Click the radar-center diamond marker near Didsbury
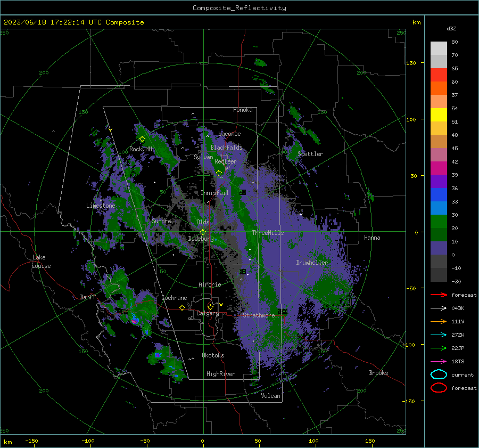 tap(203, 232)
